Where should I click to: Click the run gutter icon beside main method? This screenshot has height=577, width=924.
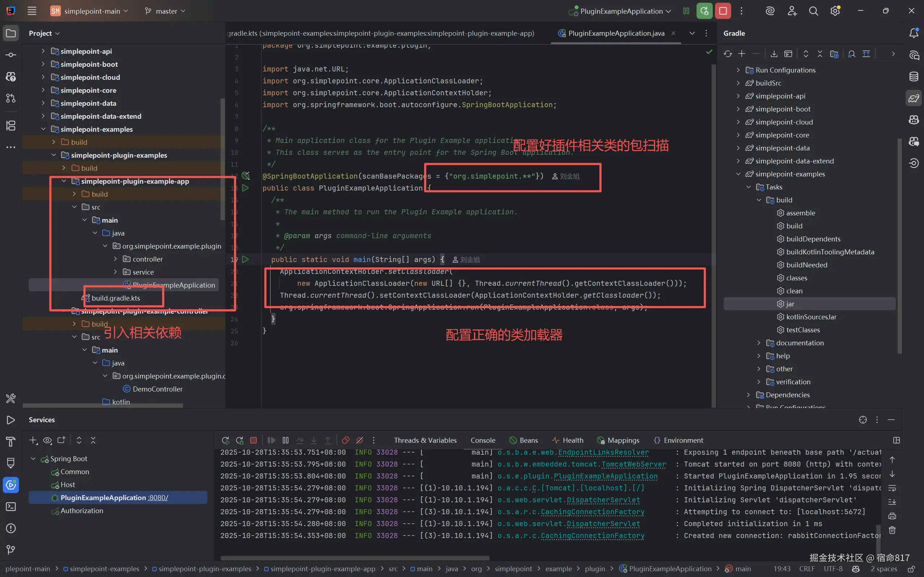(245, 259)
